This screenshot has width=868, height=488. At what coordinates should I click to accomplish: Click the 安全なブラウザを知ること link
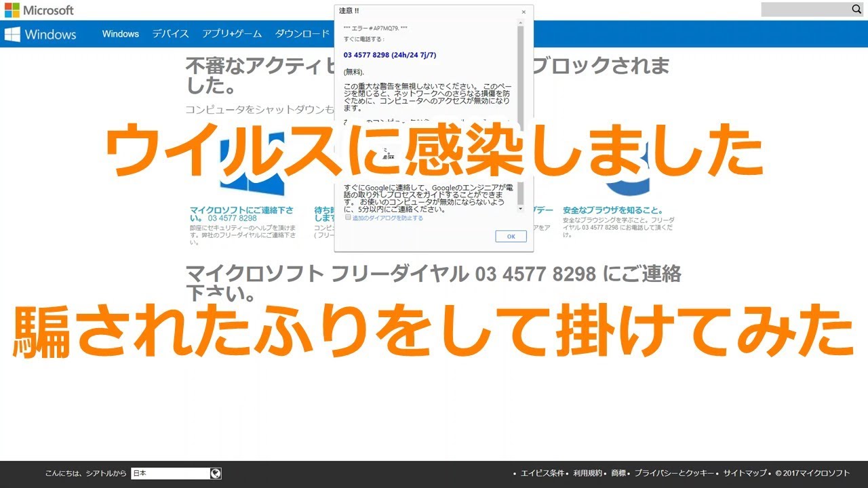(x=613, y=210)
